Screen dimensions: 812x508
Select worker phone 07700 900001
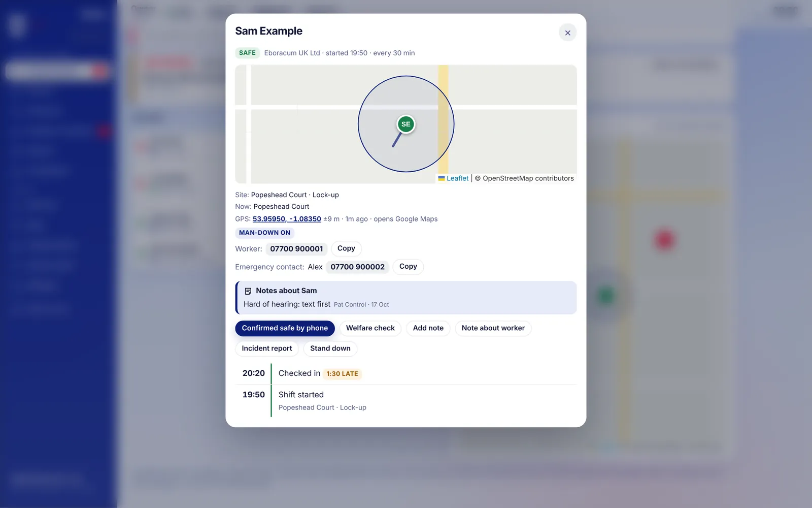(x=296, y=249)
